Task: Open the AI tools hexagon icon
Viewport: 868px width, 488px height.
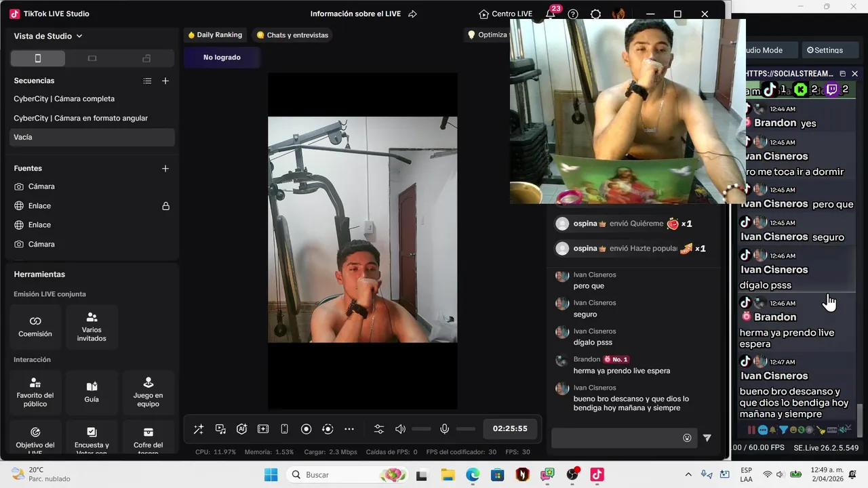Action: (241, 429)
